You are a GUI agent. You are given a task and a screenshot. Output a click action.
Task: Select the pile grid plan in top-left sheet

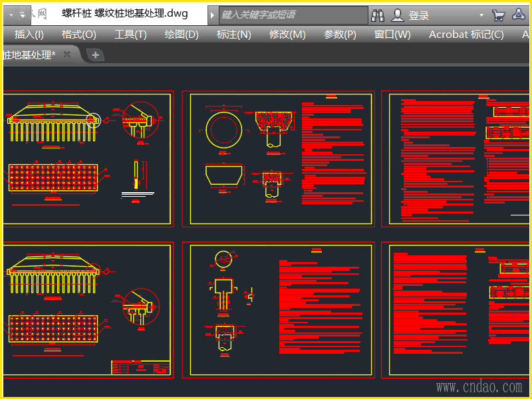pyautogui.click(x=53, y=178)
